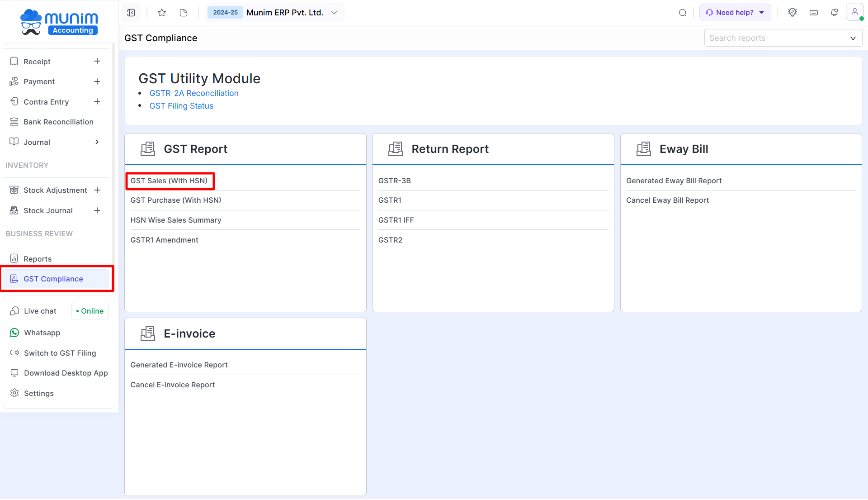Open Bank Reconciliation menu item

click(x=58, y=122)
